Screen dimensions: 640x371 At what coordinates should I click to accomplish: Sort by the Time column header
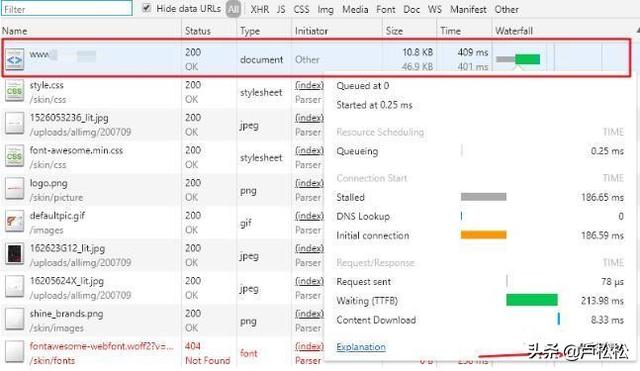point(464,31)
